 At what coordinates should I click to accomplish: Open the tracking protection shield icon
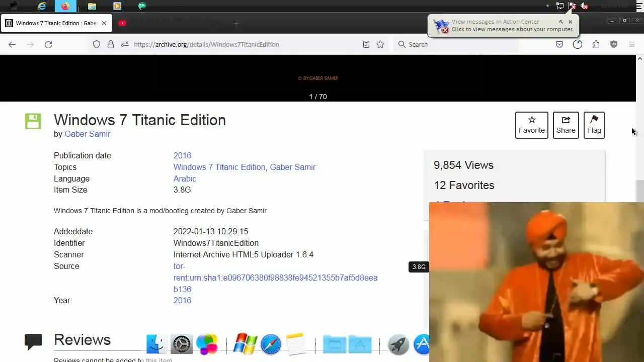[97, 44]
